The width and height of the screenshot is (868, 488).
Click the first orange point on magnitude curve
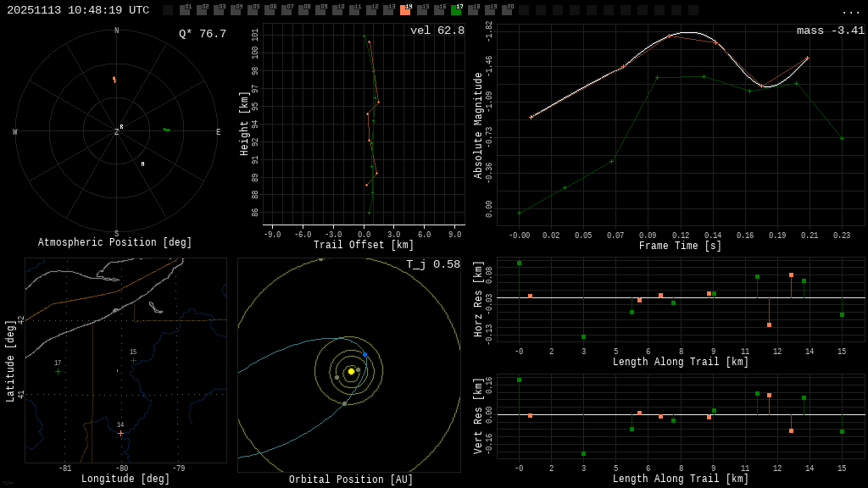[531, 117]
